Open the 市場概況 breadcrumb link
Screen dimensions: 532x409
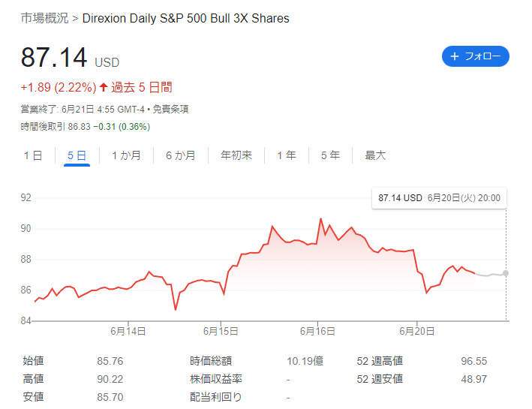pyautogui.click(x=44, y=18)
